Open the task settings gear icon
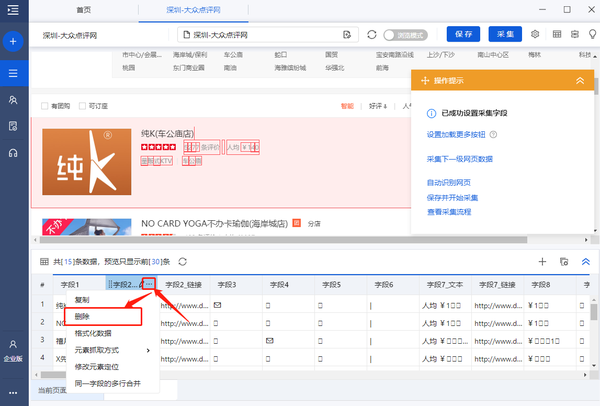 [x=535, y=34]
